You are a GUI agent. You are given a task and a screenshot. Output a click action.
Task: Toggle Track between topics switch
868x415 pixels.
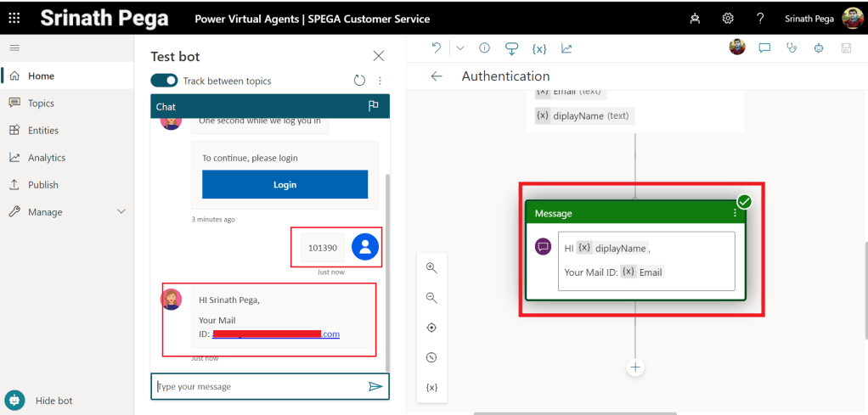[x=164, y=81]
